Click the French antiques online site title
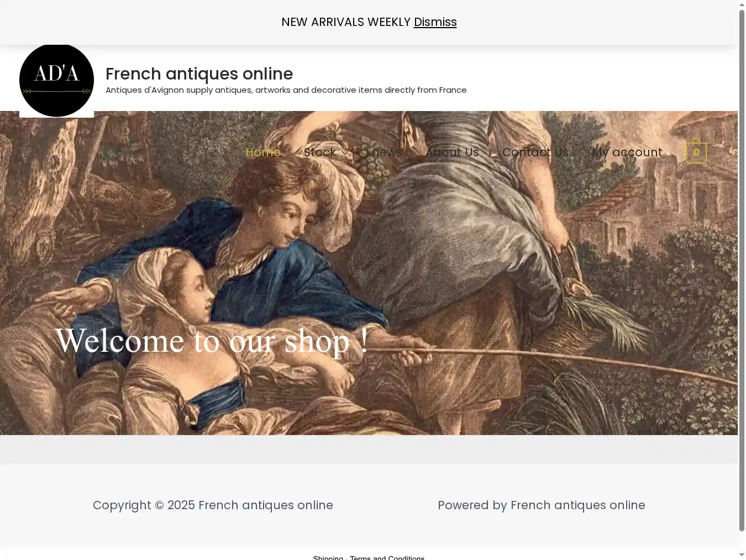The image size is (746, 560). coord(199,73)
